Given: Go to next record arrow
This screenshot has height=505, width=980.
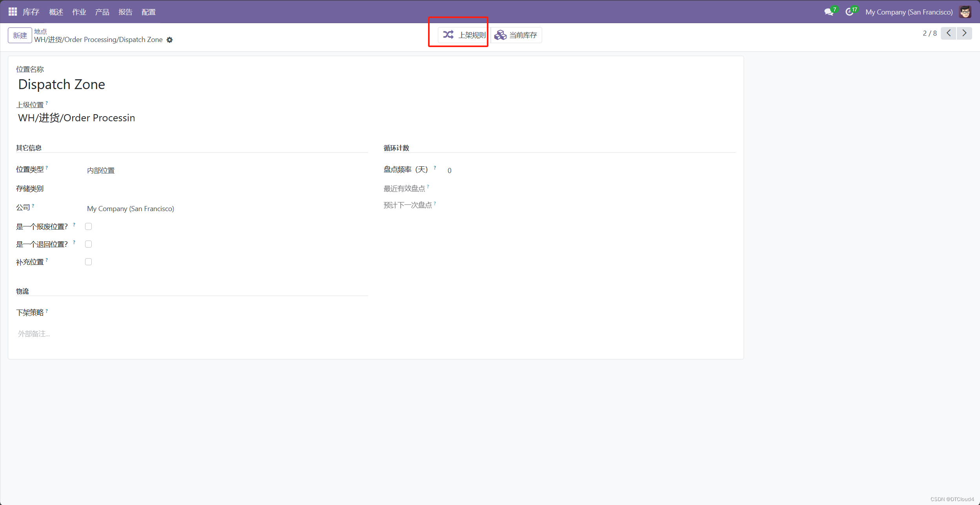Looking at the screenshot, I should pyautogui.click(x=964, y=33).
